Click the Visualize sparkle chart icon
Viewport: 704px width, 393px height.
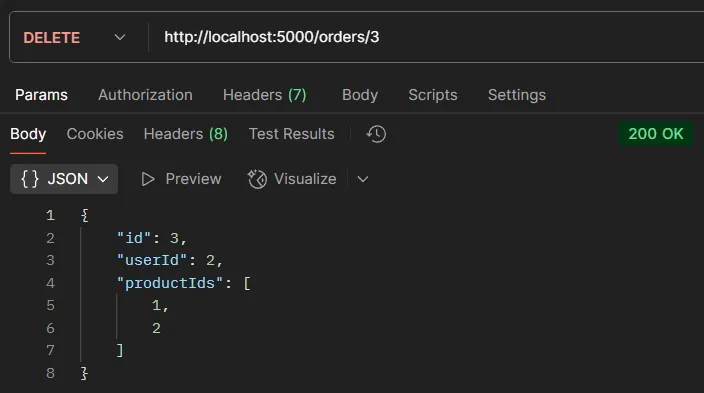pyautogui.click(x=257, y=179)
